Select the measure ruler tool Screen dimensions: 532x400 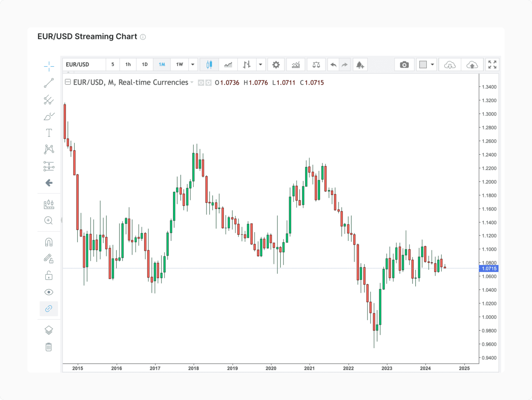49,204
